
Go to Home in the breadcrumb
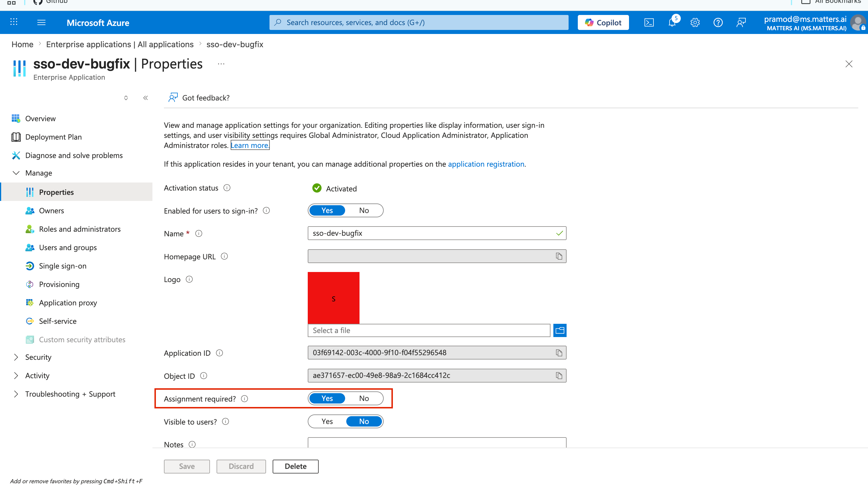click(x=22, y=45)
